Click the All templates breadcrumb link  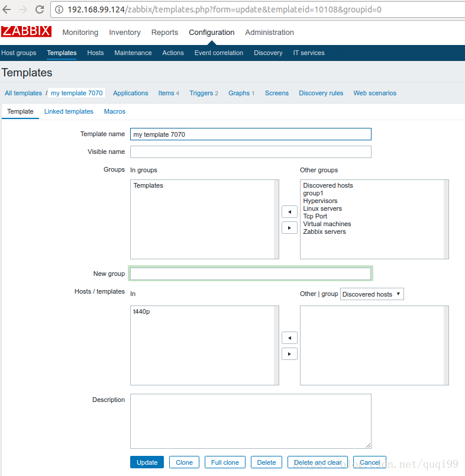pos(23,93)
